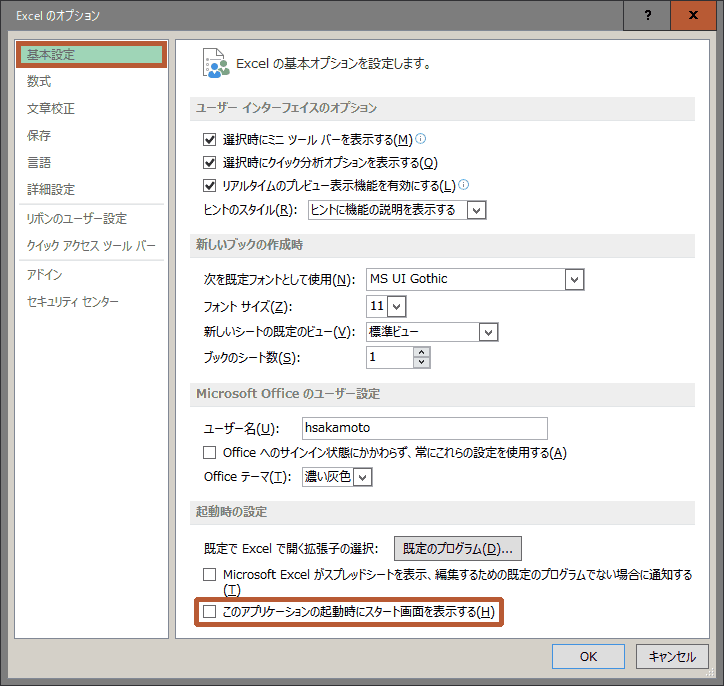Click the ブックのシート数 number field

pyautogui.click(x=390, y=357)
